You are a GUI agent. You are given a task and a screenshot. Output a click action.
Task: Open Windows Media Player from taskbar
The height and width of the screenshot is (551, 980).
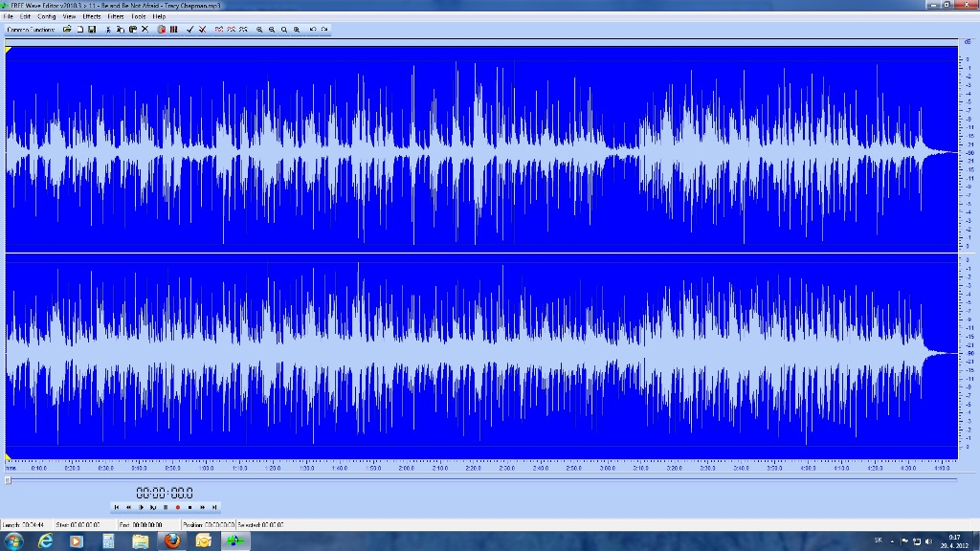coord(77,541)
